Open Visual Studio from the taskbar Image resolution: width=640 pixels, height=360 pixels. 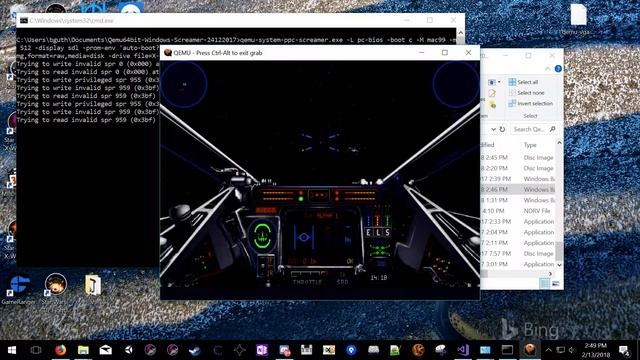tap(463, 350)
